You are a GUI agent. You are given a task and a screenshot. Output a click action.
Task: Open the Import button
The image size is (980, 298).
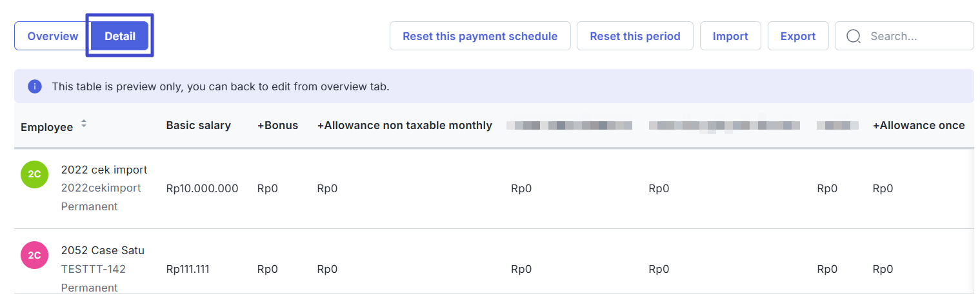click(730, 36)
